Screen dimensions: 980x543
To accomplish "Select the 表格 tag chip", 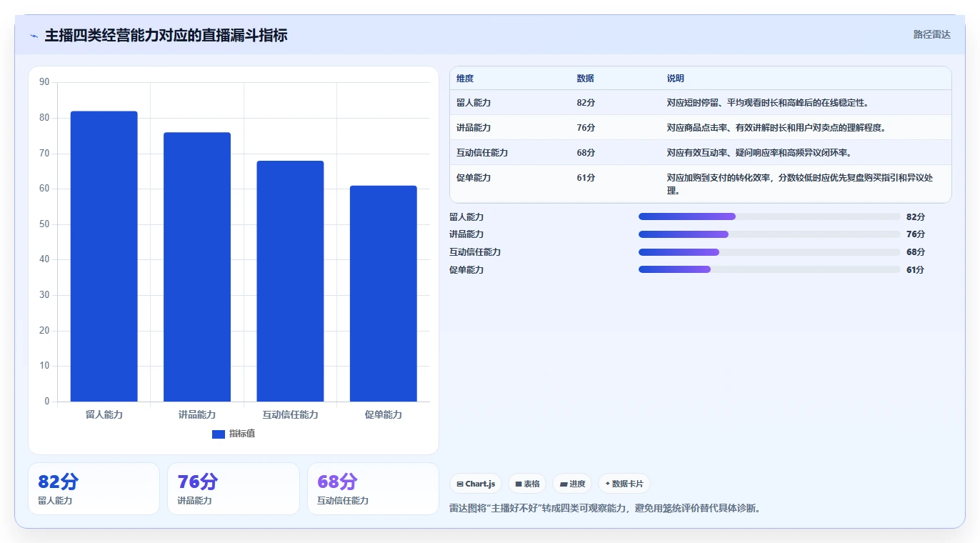I will (x=527, y=484).
